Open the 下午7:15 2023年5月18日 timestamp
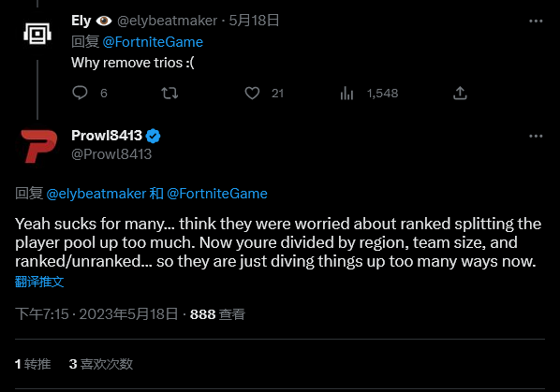The image size is (560, 392). point(96,314)
